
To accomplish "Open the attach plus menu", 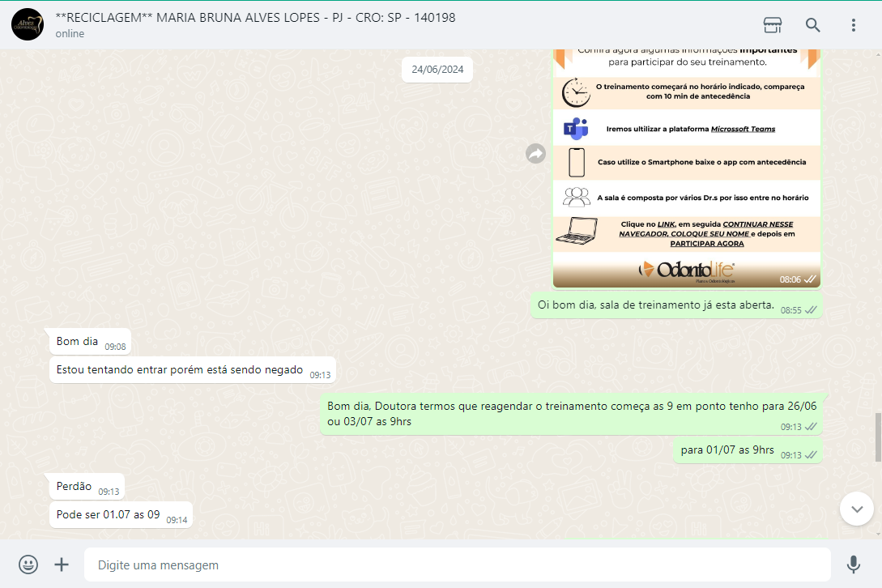I will 62,565.
